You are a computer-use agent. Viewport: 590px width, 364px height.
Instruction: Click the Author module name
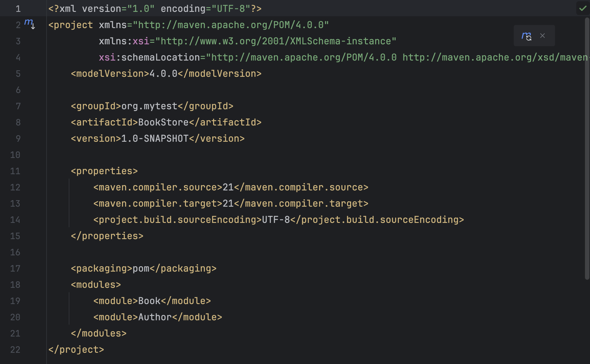[154, 317]
